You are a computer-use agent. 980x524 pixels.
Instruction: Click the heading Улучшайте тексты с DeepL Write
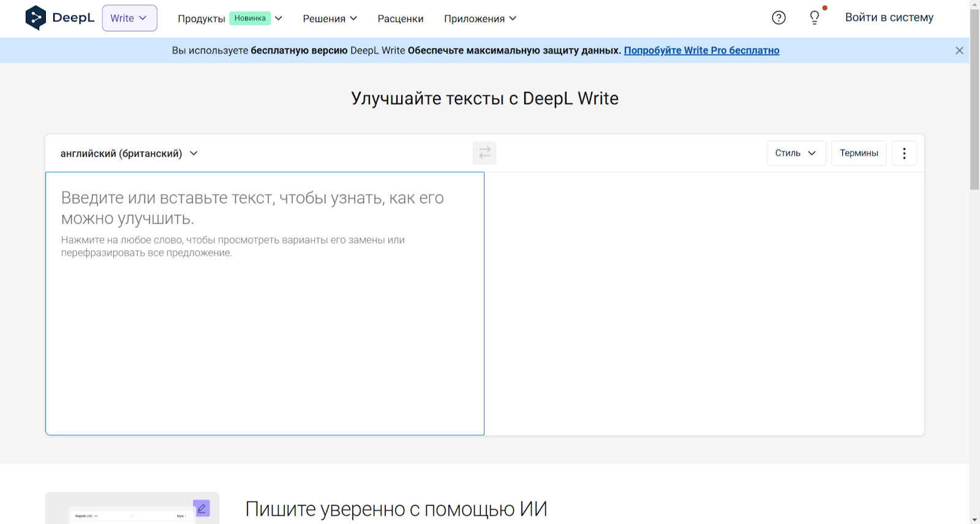click(484, 99)
